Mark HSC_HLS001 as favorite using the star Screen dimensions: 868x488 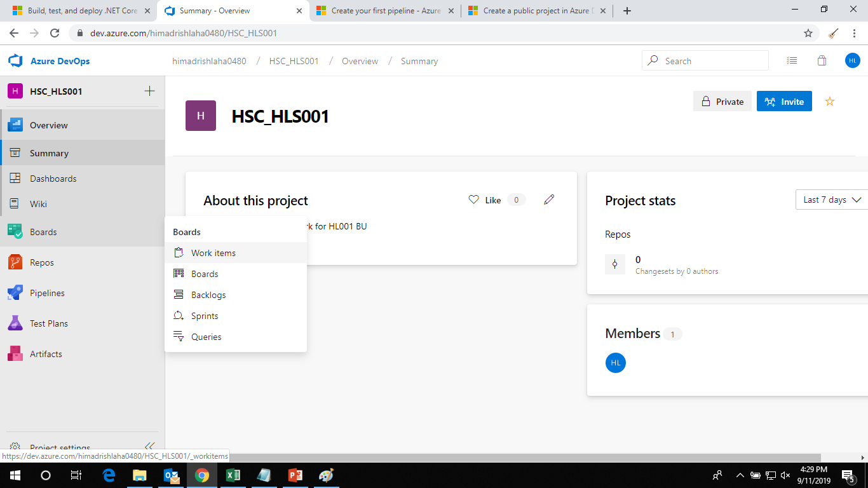point(830,101)
